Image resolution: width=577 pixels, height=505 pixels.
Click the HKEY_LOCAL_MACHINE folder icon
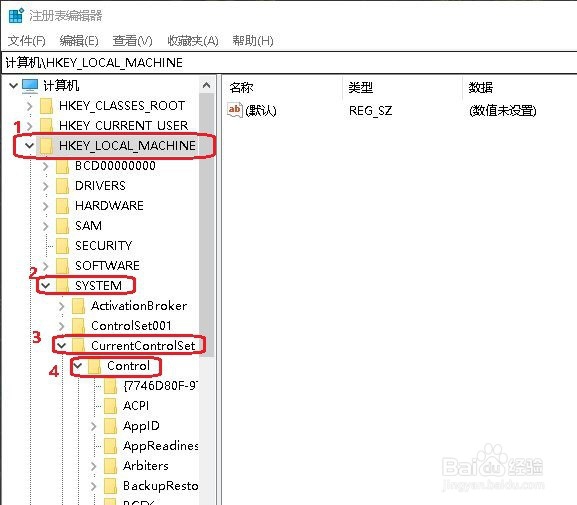pos(46,146)
